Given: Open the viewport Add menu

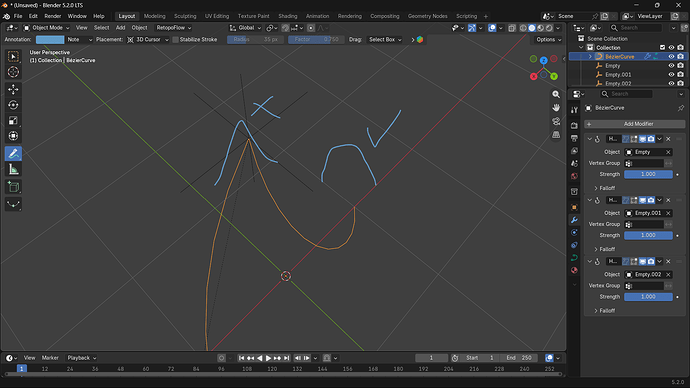Looking at the screenshot, I should pyautogui.click(x=121, y=28).
